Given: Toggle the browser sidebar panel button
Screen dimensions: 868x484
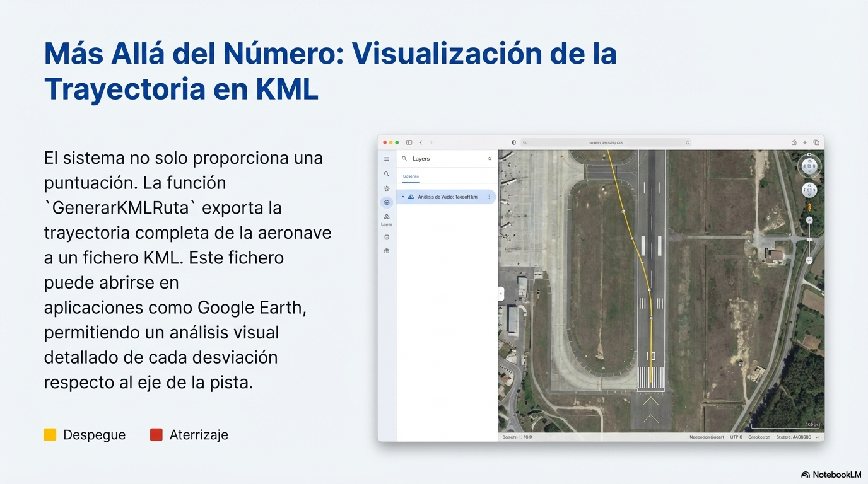Looking at the screenshot, I should [409, 142].
